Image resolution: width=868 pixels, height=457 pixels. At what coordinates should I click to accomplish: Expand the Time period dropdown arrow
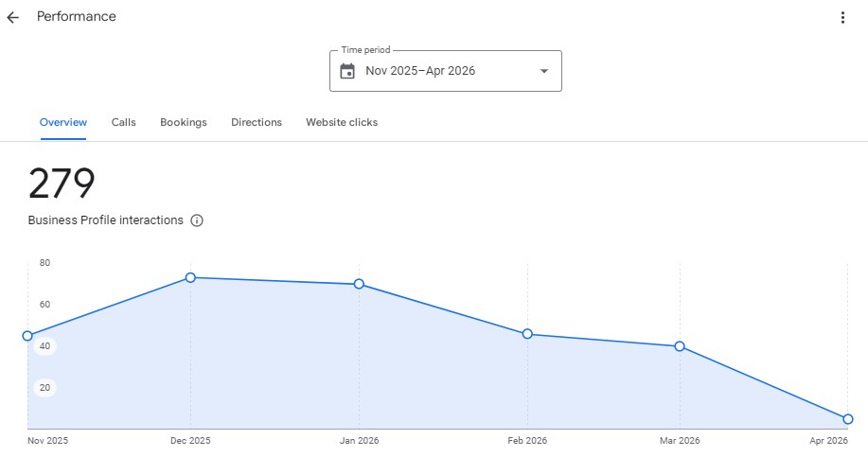click(543, 71)
